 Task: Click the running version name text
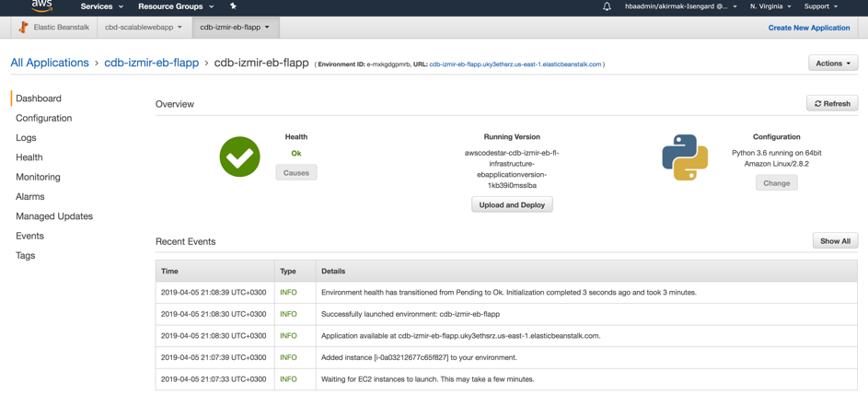(512, 169)
